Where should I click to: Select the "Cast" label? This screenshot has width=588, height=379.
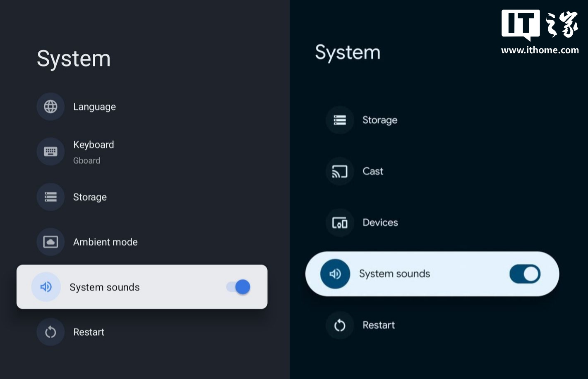tap(373, 171)
